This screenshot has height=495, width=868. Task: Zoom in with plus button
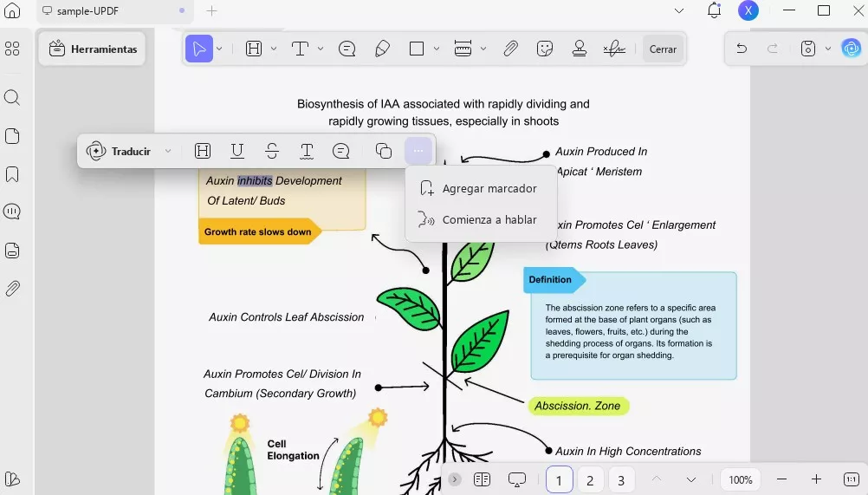click(817, 479)
